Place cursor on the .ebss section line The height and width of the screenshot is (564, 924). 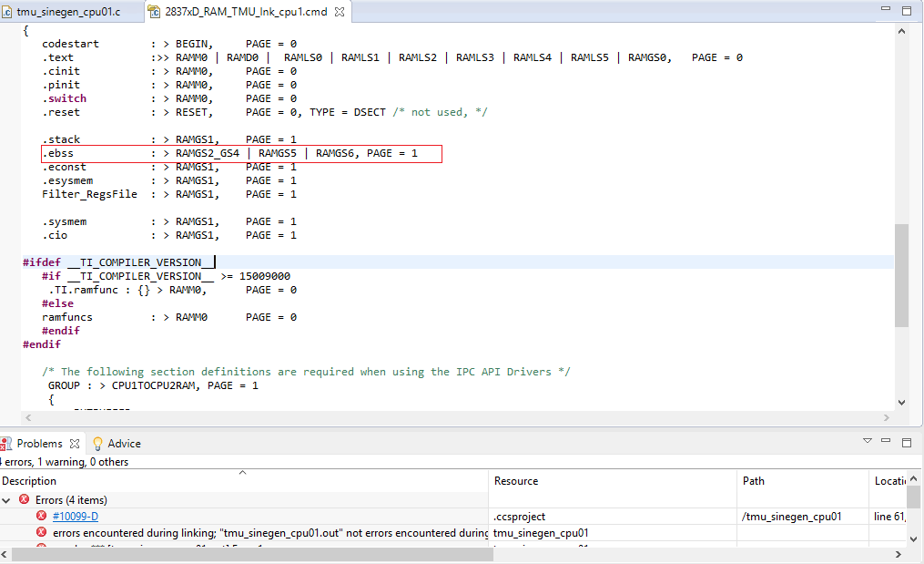tap(229, 153)
